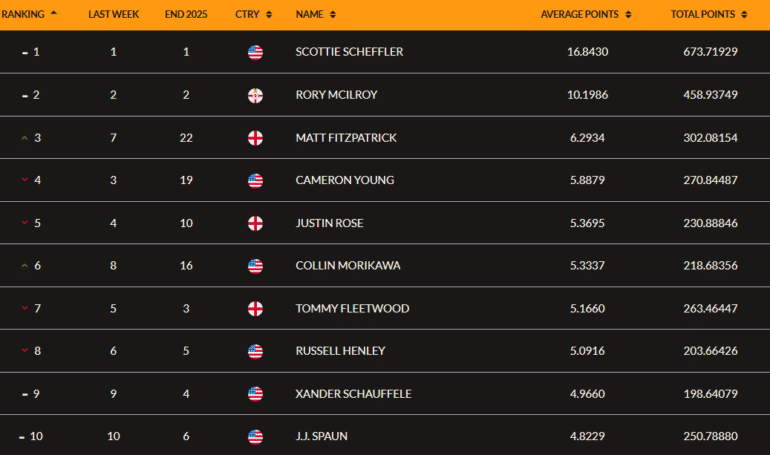Open Scottie Scheffler's player profile

point(349,52)
